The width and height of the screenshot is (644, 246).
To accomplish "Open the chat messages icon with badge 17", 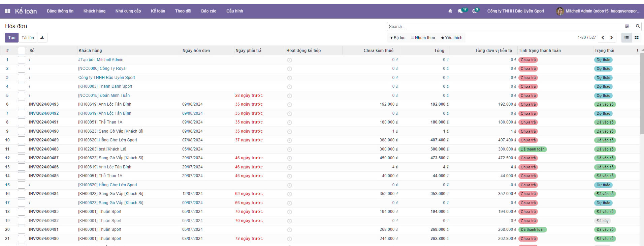I will coord(460,11).
